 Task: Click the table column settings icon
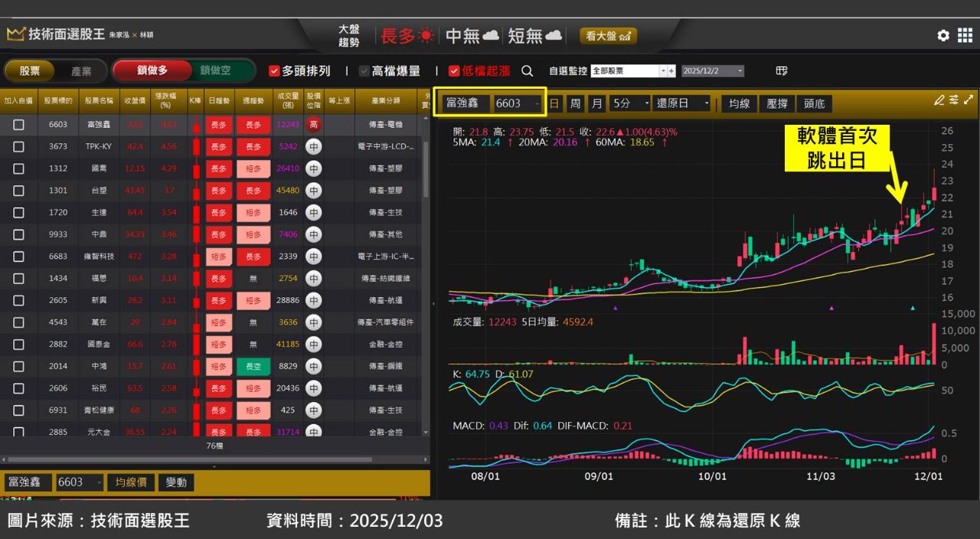pyautogui.click(x=782, y=71)
